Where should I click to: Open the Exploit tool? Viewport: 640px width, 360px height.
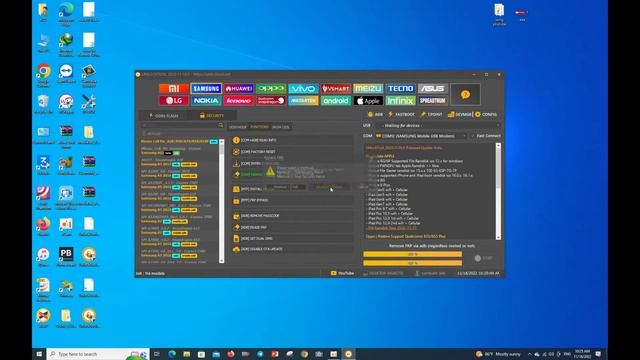coord(431,115)
